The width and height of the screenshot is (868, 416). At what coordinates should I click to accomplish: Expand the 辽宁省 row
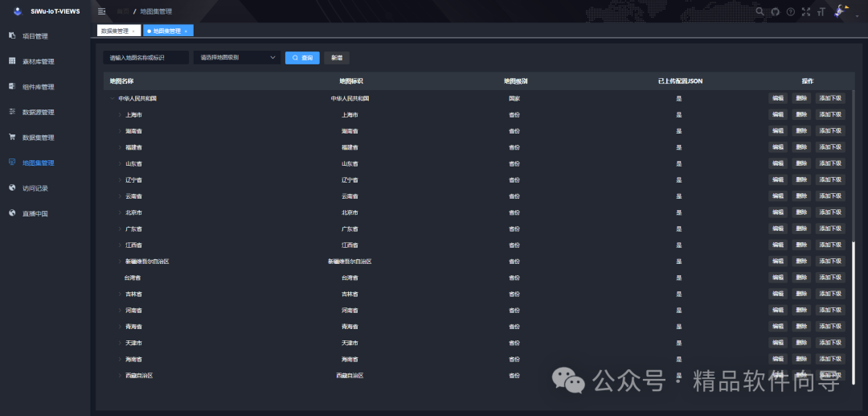coord(120,180)
